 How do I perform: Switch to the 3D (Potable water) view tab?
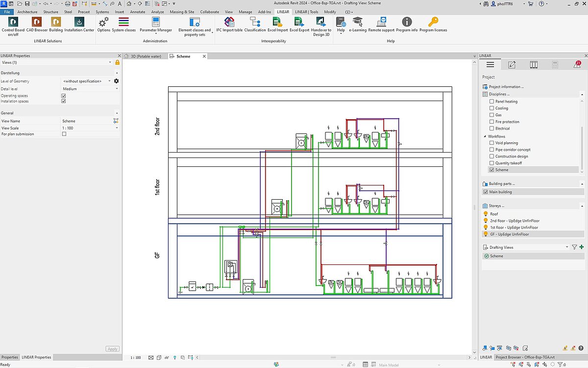(146, 56)
